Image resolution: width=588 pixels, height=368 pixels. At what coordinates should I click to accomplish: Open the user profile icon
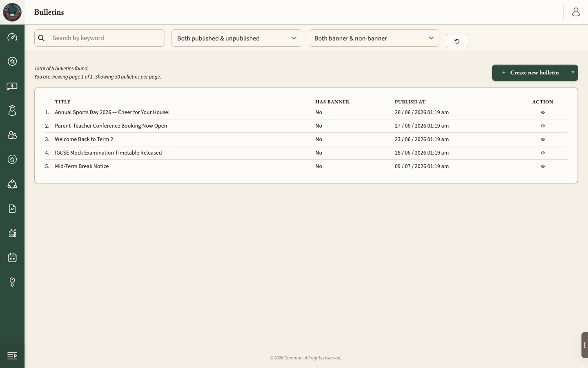576,12
